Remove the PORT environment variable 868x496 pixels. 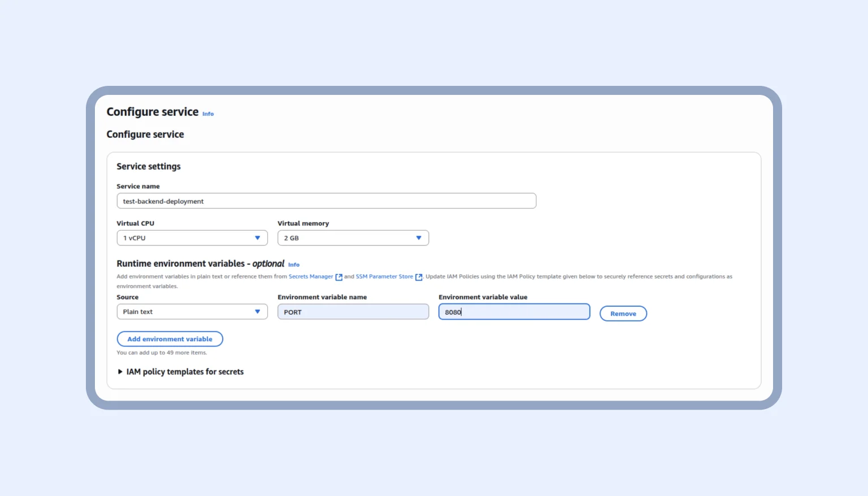tap(623, 313)
